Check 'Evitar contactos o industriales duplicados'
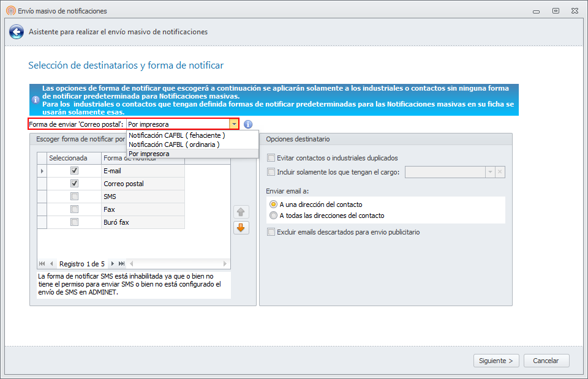This screenshot has width=588, height=379. pyautogui.click(x=271, y=158)
